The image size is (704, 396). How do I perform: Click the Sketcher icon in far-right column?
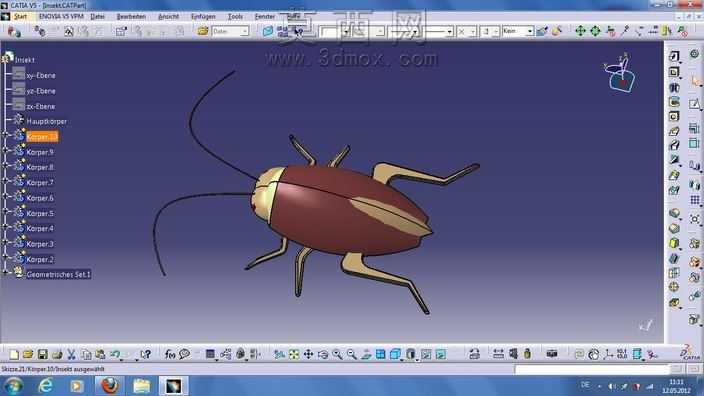694,104
